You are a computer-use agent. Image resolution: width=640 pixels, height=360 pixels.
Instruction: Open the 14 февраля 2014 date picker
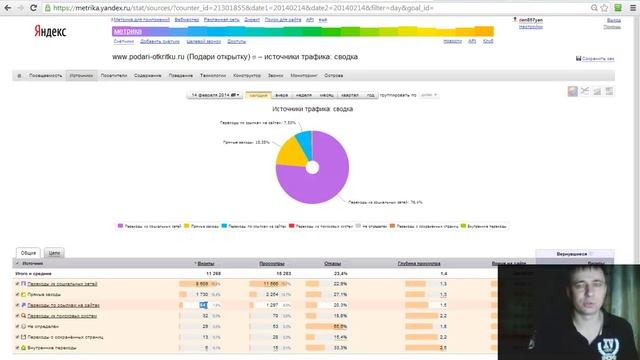[215, 95]
